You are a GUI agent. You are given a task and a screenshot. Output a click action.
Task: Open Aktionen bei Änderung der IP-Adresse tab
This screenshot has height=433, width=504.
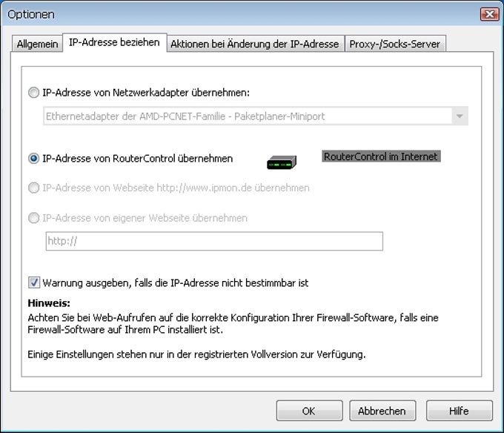[x=254, y=44]
